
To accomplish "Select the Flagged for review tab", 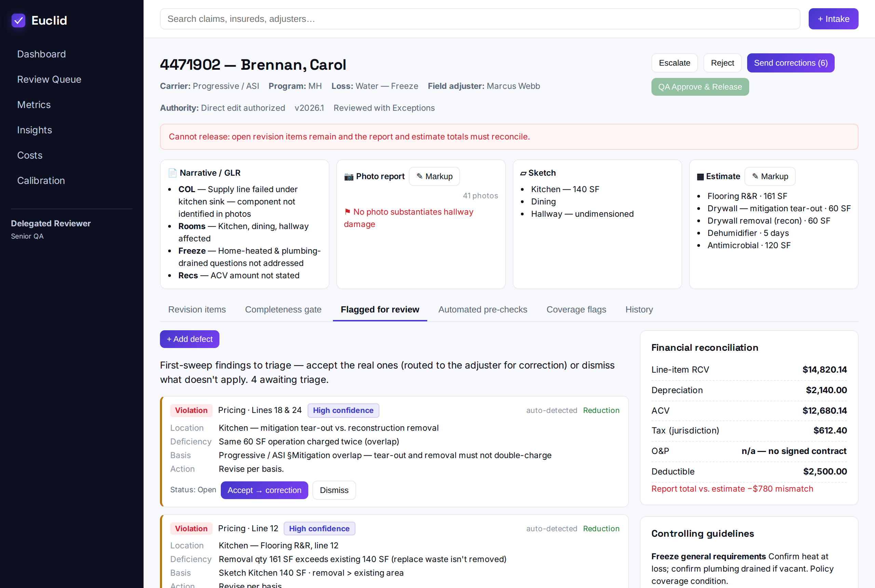I will coord(380,309).
